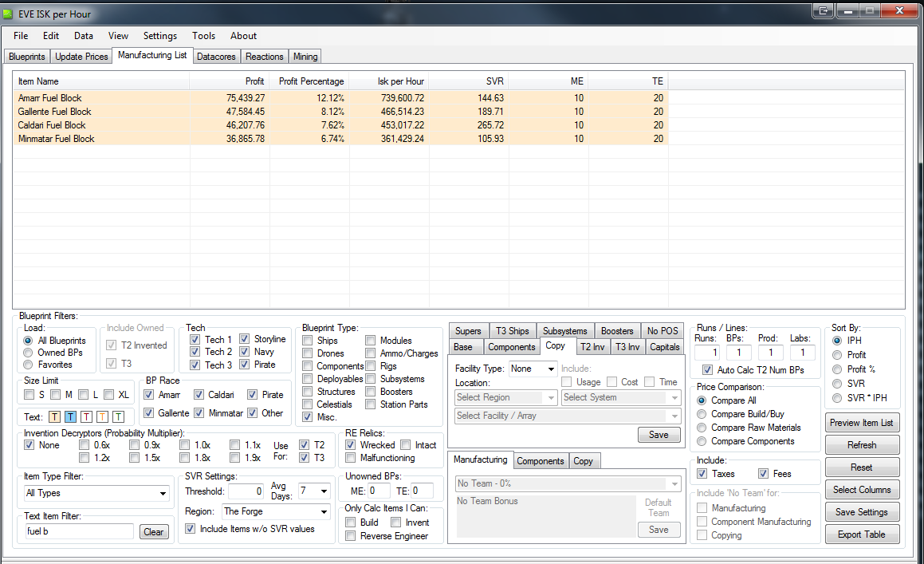924x564 pixels.
Task: Open the Item Type Filter dropdown
Action: [96, 493]
